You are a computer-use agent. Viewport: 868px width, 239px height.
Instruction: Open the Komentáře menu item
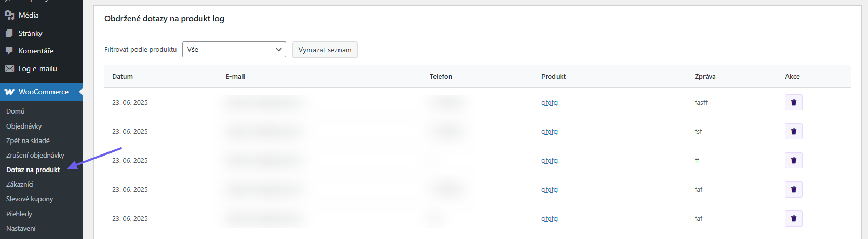(x=42, y=51)
